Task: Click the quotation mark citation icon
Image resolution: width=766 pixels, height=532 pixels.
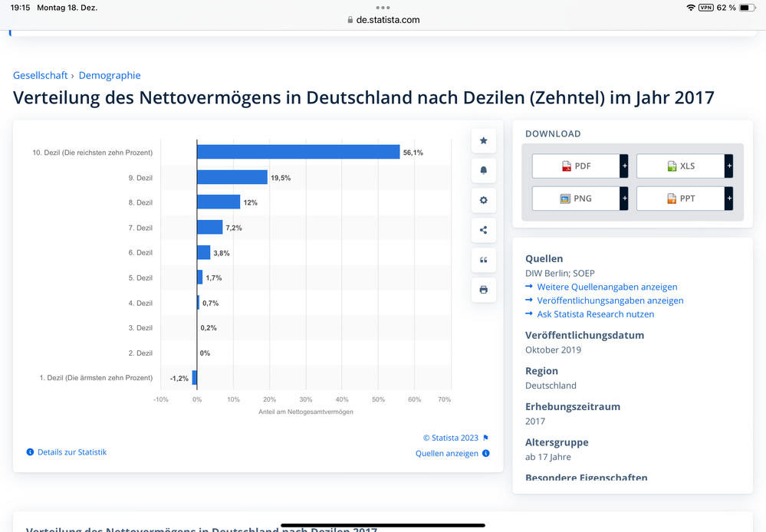Action: click(x=484, y=260)
